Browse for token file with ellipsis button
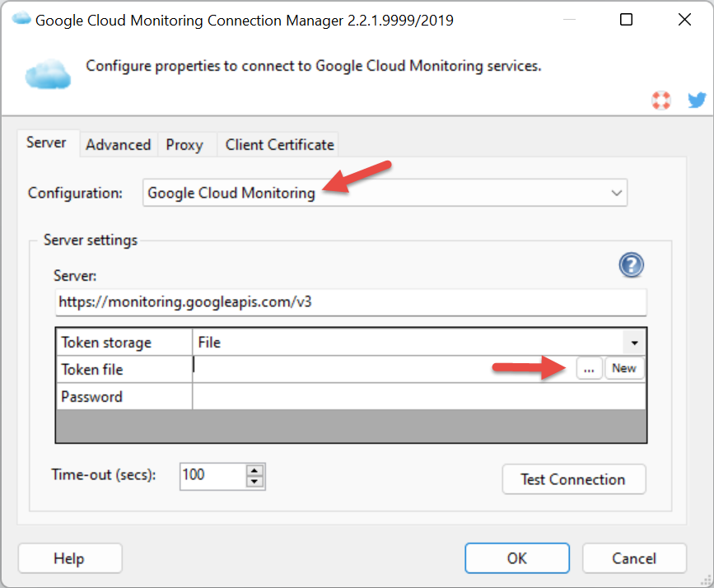 tap(589, 368)
